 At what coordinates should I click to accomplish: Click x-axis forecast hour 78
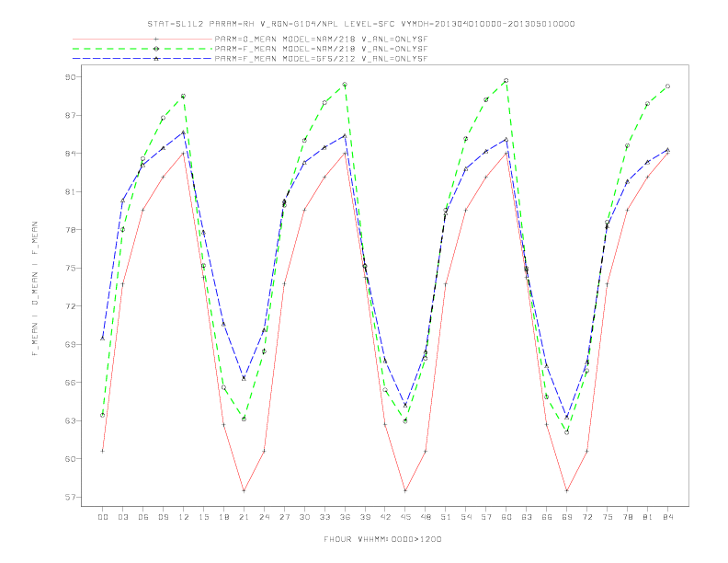click(x=628, y=517)
